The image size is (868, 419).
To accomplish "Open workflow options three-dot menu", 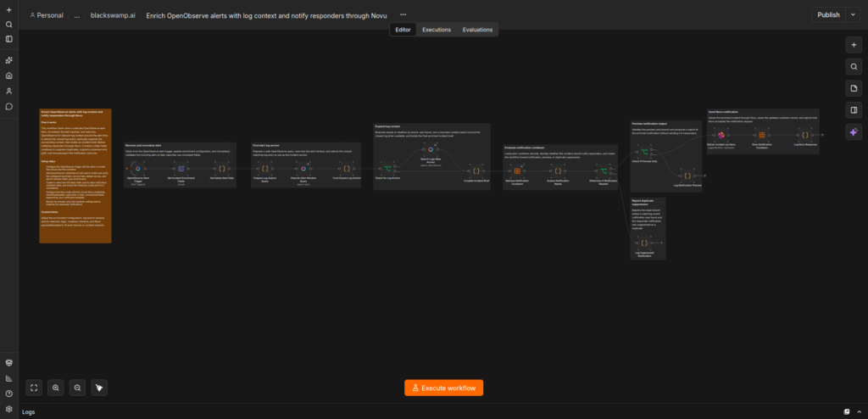I will pos(403,15).
